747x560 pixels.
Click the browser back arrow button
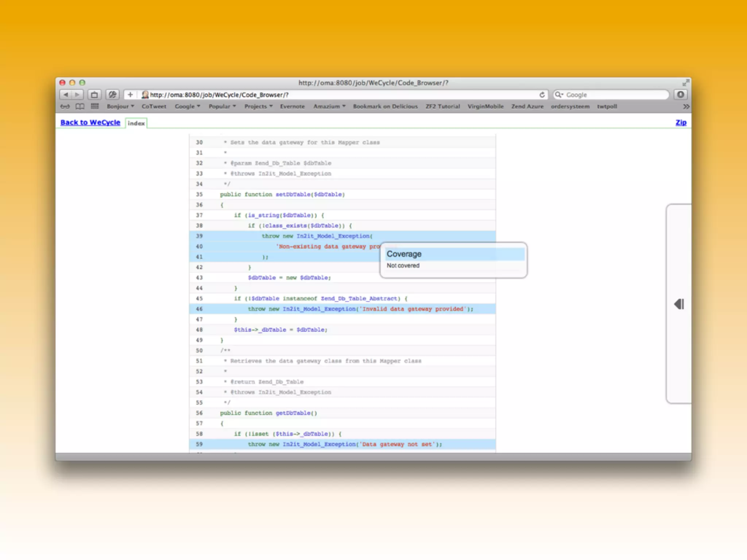[66, 95]
